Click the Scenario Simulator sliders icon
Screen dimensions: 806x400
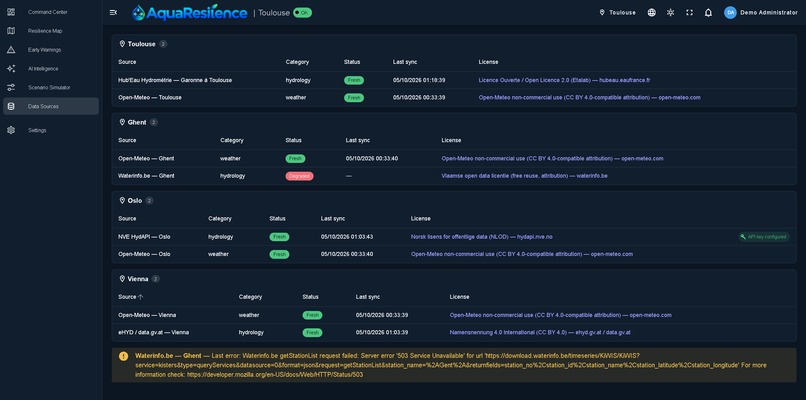(x=11, y=87)
